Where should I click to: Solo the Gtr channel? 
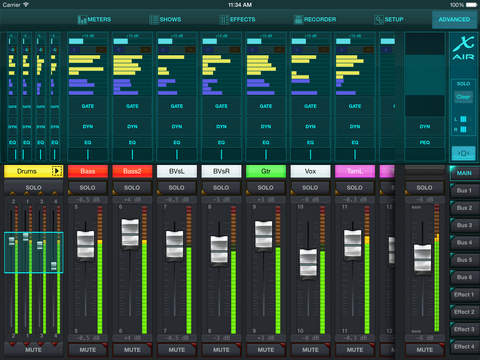266,188
